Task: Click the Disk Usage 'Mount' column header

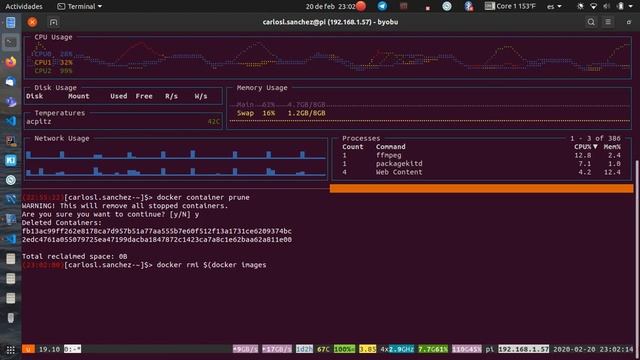Action: (x=79, y=96)
